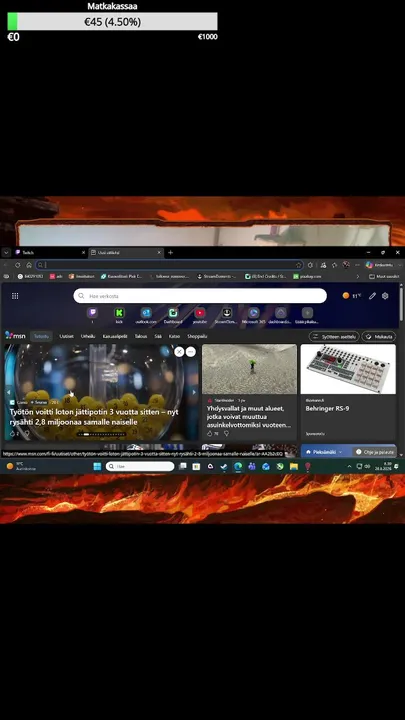Go to the browser home button
This screenshot has width=405, height=720.
29,265
